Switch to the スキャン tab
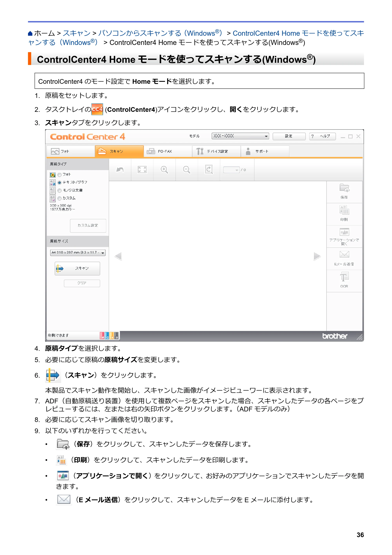Viewport: 392px width, 555px height. pos(119,151)
